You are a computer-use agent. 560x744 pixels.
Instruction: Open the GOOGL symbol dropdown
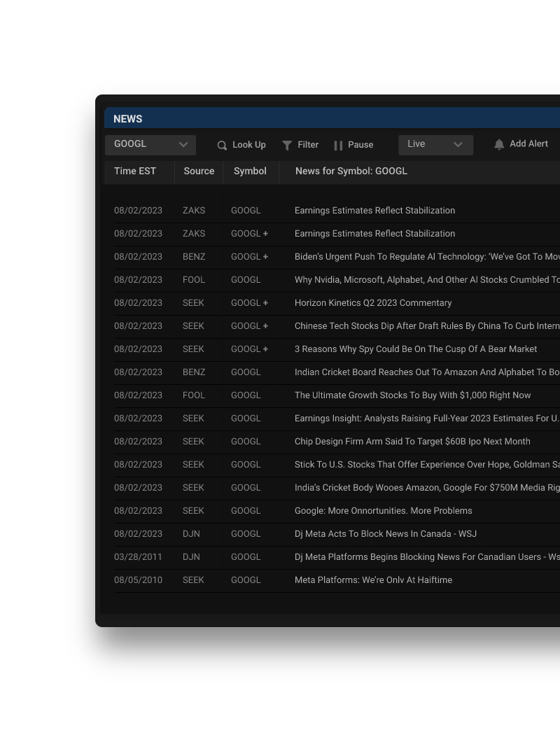click(150, 145)
